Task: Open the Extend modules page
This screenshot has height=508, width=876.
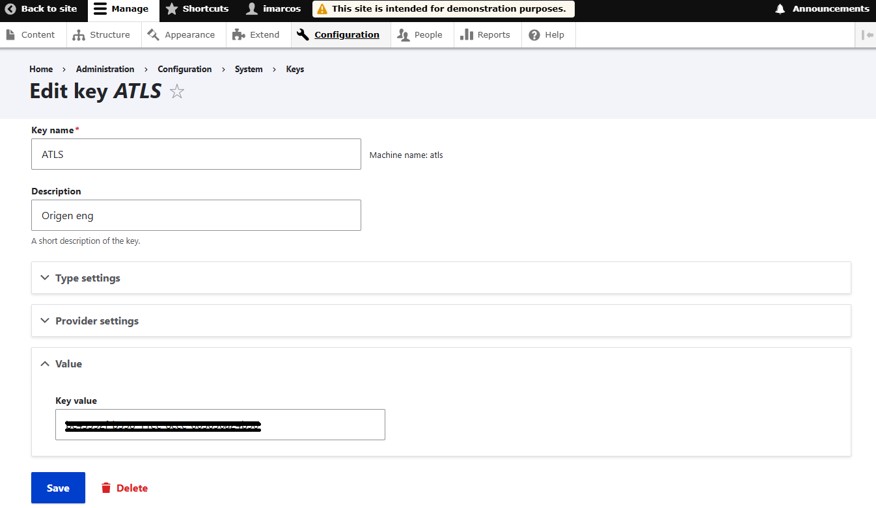Action: coord(255,35)
